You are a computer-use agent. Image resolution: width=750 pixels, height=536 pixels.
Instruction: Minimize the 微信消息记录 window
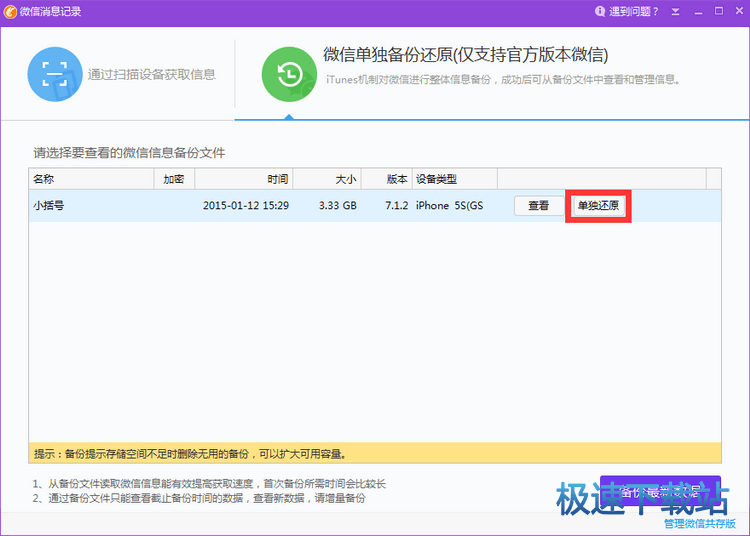click(697, 12)
